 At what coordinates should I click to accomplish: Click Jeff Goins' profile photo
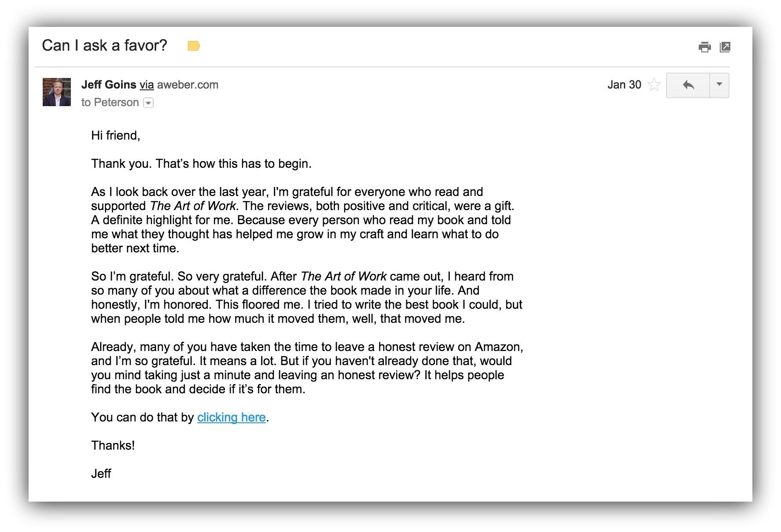tap(57, 92)
